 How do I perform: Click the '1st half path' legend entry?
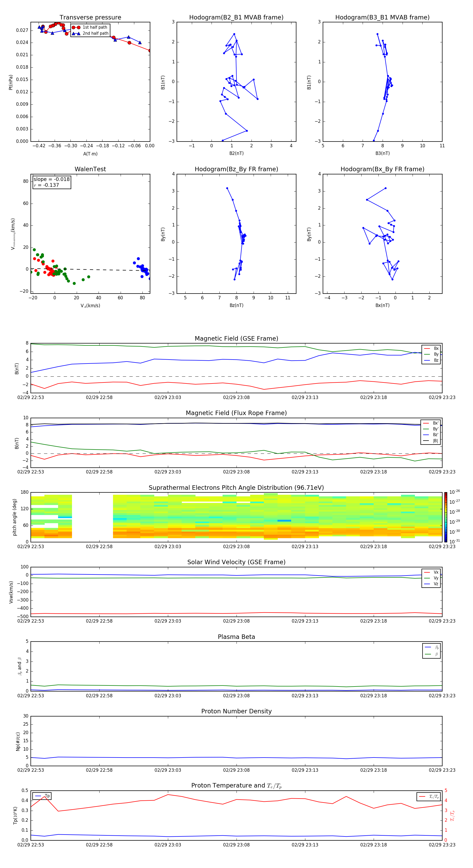point(90,27)
